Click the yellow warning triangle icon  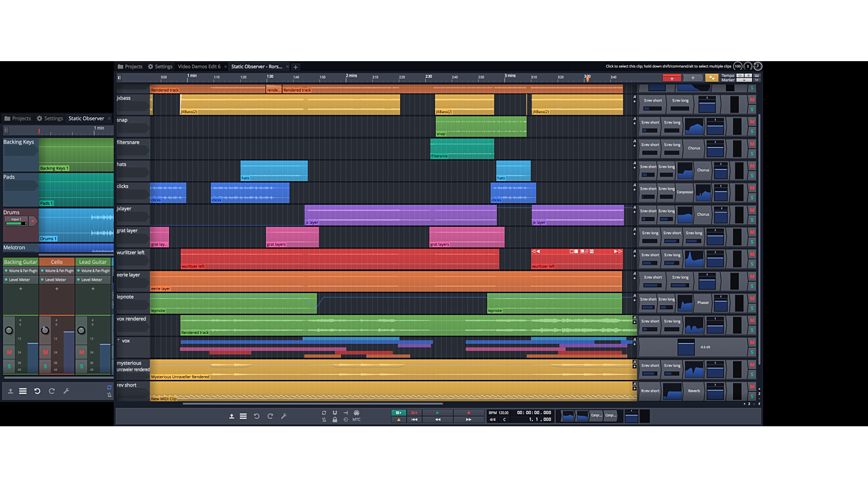point(398,419)
